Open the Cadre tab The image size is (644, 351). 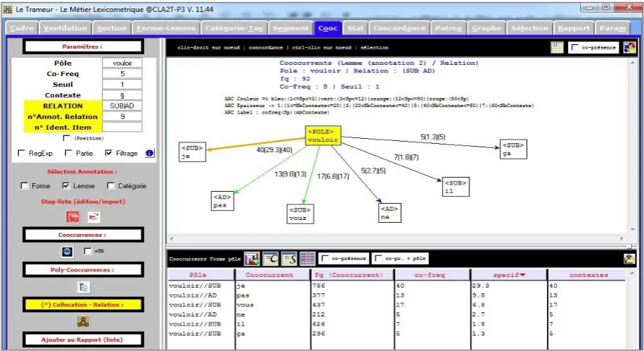coord(22,28)
